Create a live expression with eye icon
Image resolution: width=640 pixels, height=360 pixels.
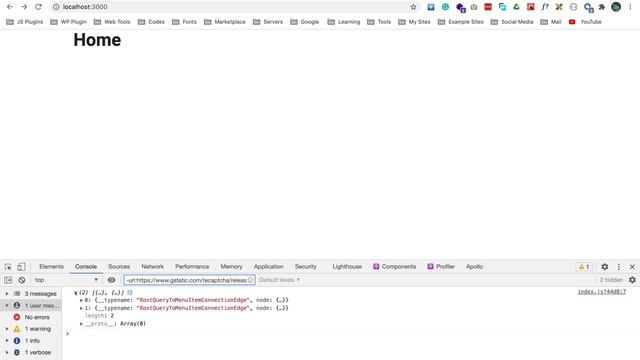pyautogui.click(x=111, y=280)
